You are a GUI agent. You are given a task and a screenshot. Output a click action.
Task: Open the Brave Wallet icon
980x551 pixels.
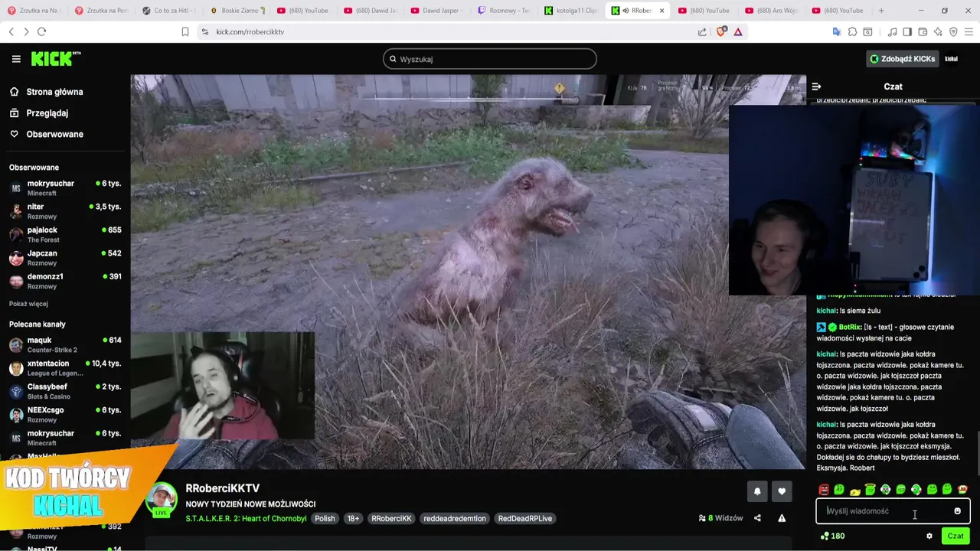tap(923, 31)
